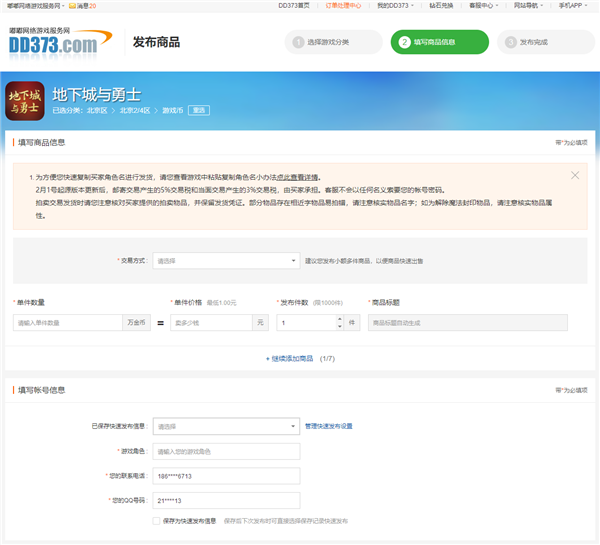Focus the 您的QQ号码 field
Image resolution: width=600 pixels, height=545 pixels.
[226, 500]
